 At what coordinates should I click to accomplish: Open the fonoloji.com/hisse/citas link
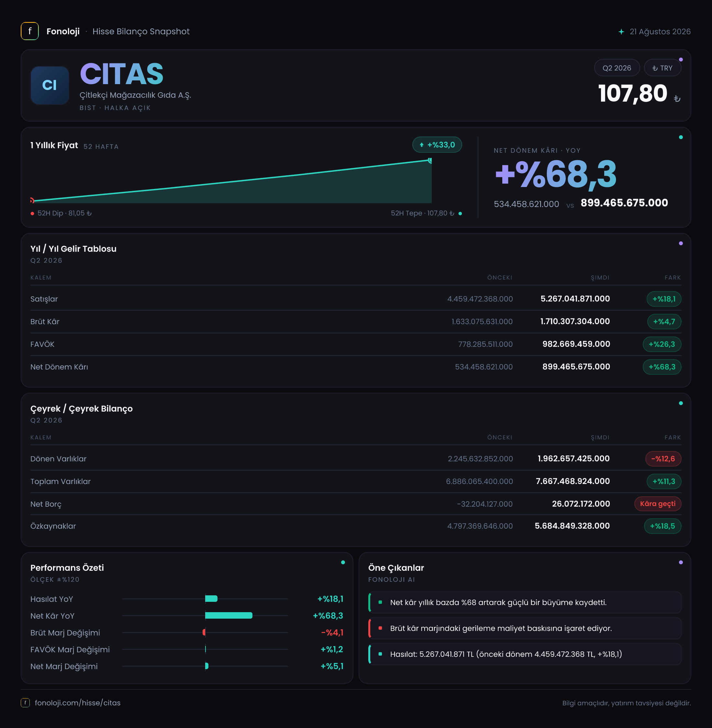click(78, 702)
